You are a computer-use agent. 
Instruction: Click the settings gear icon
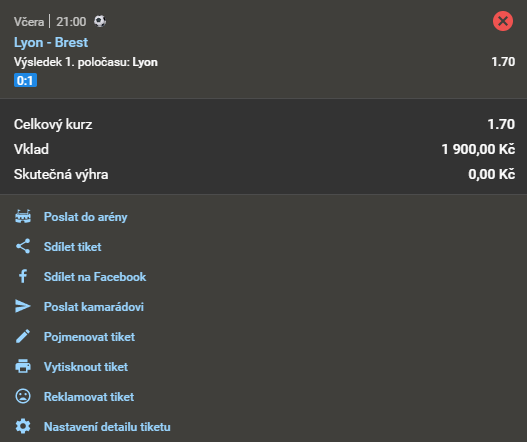23,427
